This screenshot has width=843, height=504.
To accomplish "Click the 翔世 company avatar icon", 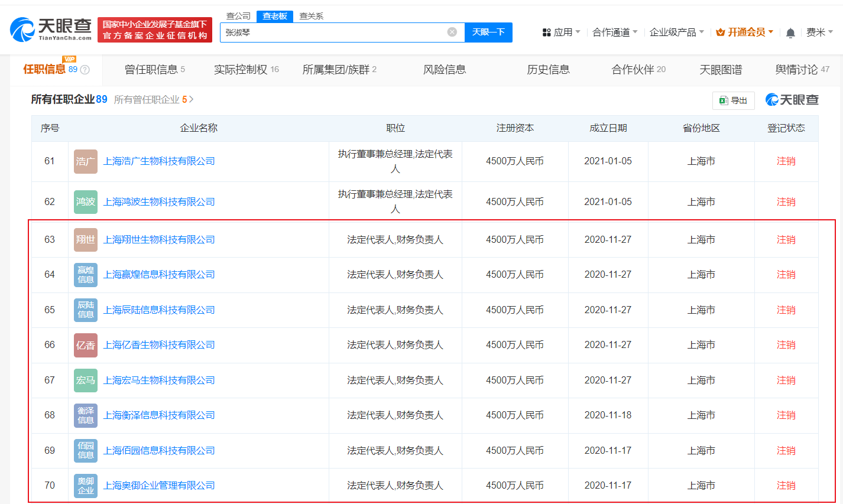I will [85, 239].
